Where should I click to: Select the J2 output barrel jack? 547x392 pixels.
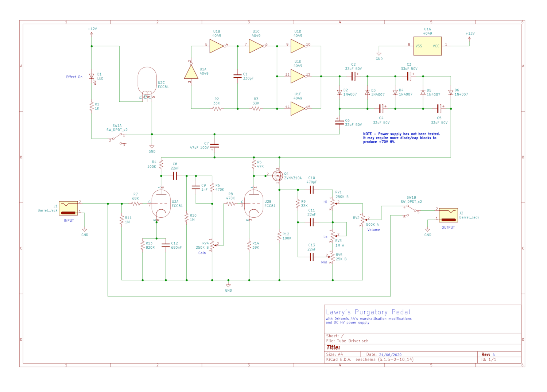[x=448, y=215]
